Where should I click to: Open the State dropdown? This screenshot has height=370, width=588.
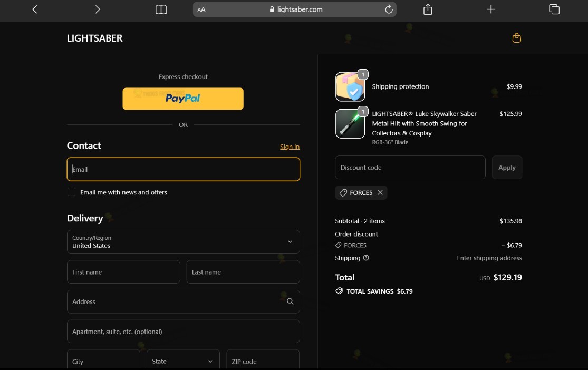[183, 359]
